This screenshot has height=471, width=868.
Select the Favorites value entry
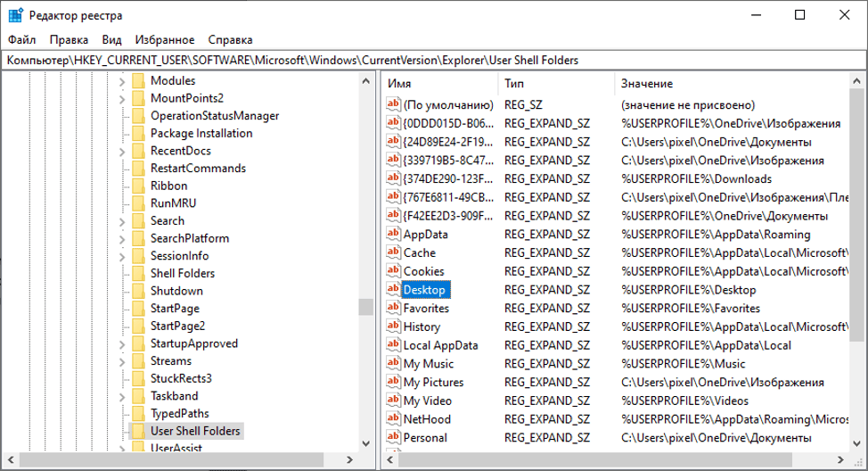(426, 309)
